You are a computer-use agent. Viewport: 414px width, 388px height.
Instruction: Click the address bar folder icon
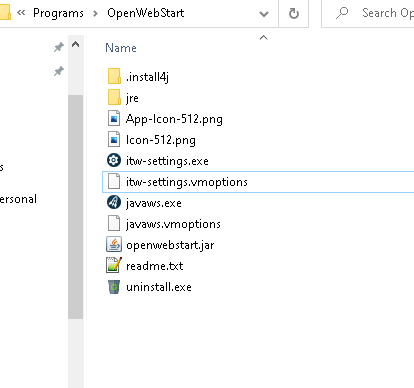[x=5, y=13]
